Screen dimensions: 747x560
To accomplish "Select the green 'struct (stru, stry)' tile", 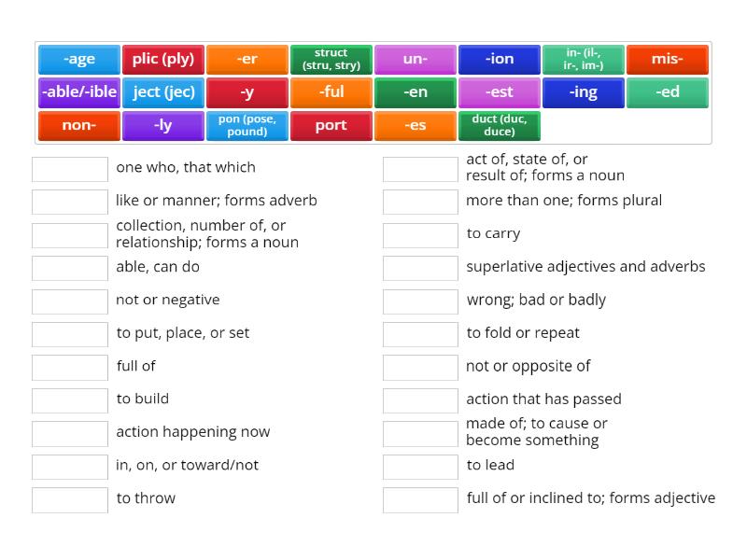I will tap(331, 60).
